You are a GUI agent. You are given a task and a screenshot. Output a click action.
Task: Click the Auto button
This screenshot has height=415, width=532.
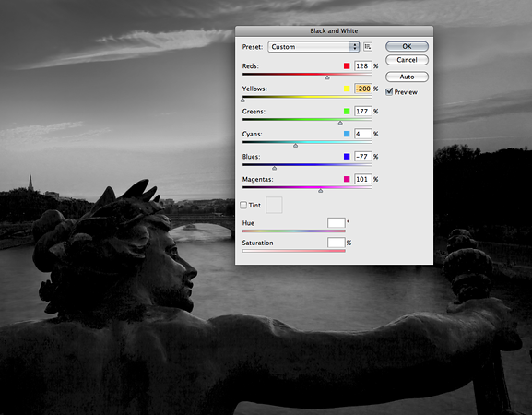click(407, 77)
